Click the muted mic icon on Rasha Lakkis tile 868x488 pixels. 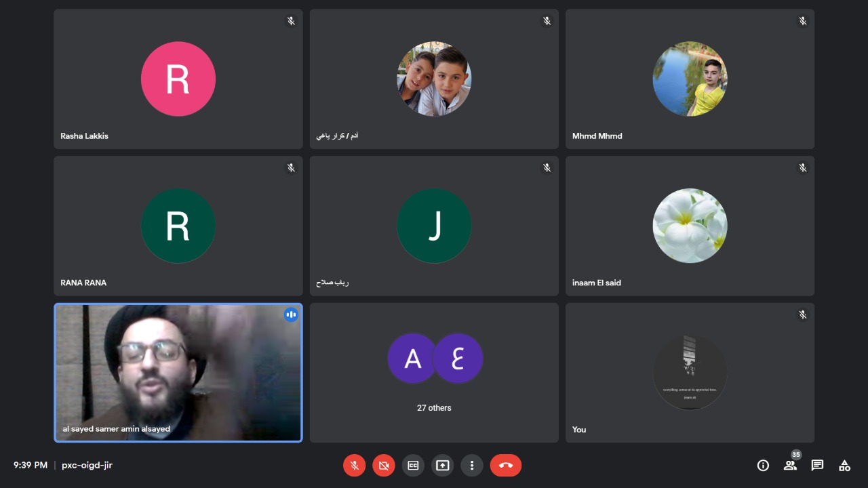click(x=291, y=21)
